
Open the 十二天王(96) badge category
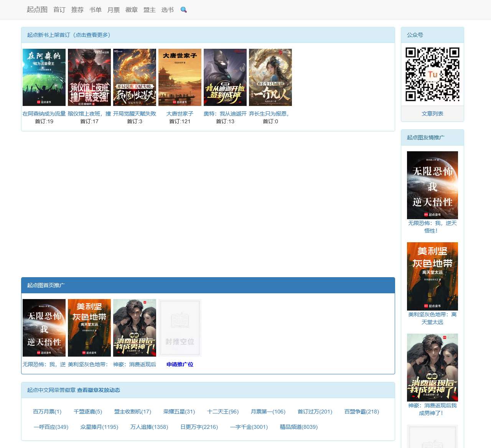[223, 412]
